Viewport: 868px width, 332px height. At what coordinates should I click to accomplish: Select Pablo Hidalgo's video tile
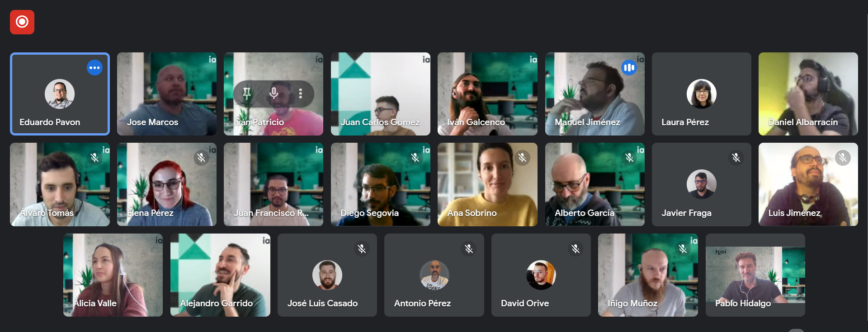[x=755, y=275]
